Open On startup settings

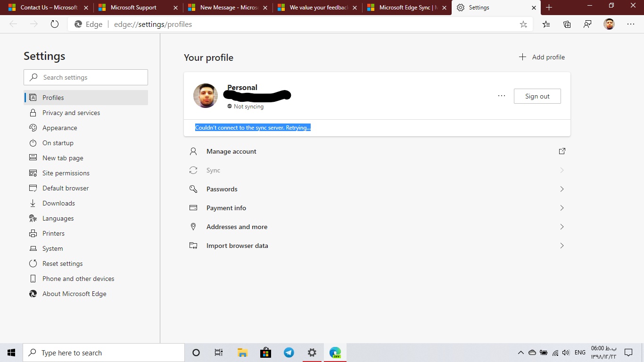tap(86, 143)
